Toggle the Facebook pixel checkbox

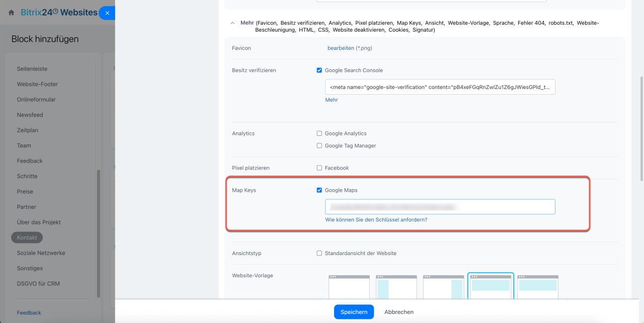319,168
